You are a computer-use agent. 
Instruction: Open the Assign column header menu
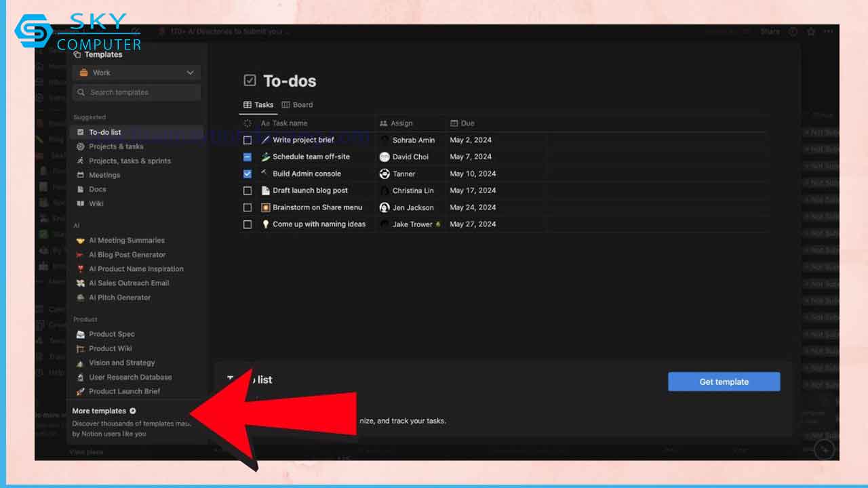(x=401, y=123)
